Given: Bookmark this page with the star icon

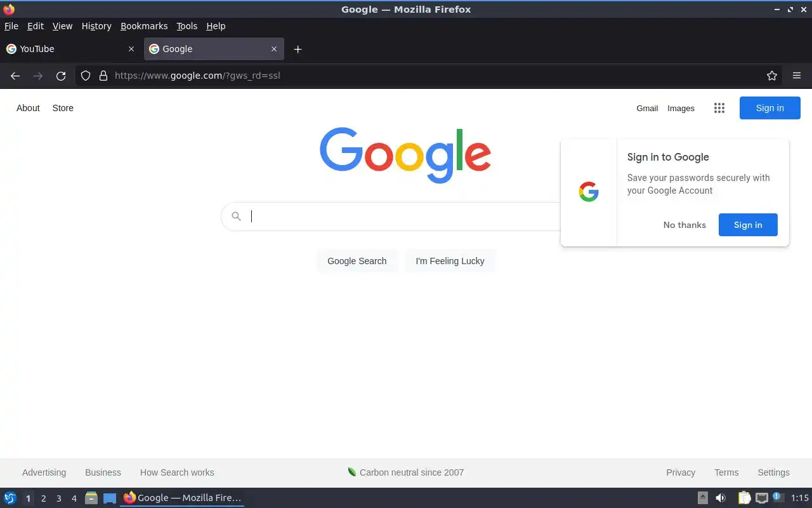Looking at the screenshot, I should tap(772, 76).
